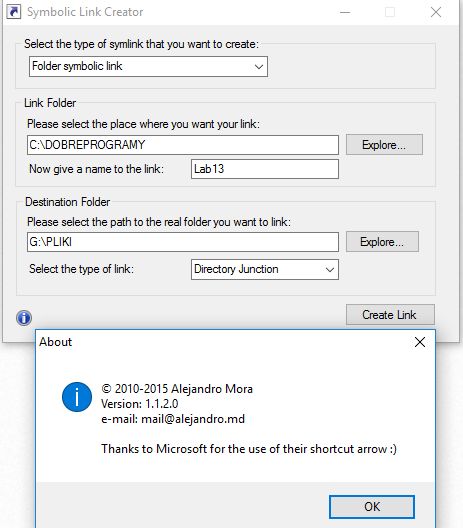Click the Symbolic Link Creator title text
Image resolution: width=463 pixels, height=528 pixels.
pyautogui.click(x=85, y=12)
